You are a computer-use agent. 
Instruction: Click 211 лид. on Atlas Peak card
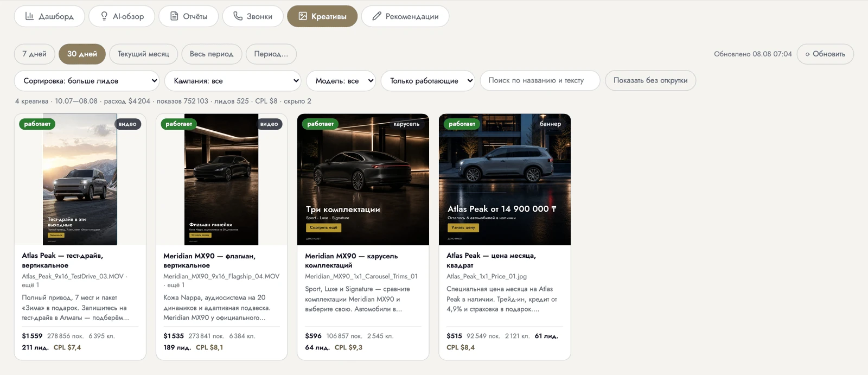[35, 347]
